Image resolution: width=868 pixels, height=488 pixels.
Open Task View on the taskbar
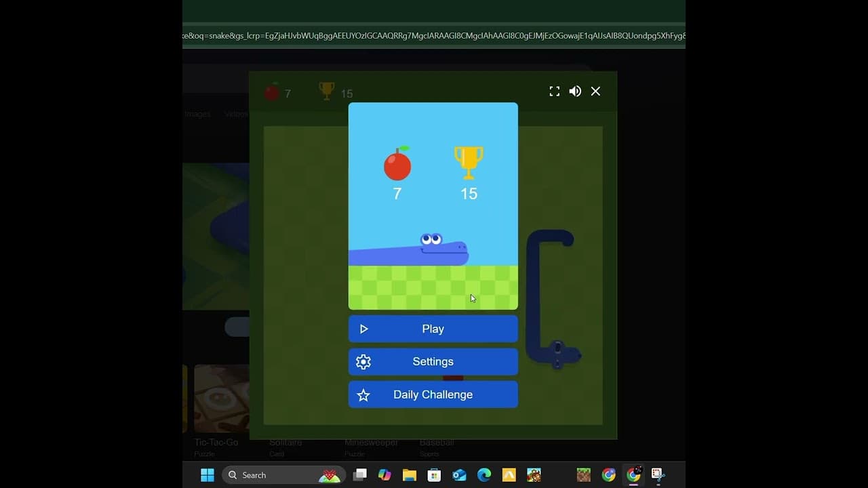[x=360, y=475]
